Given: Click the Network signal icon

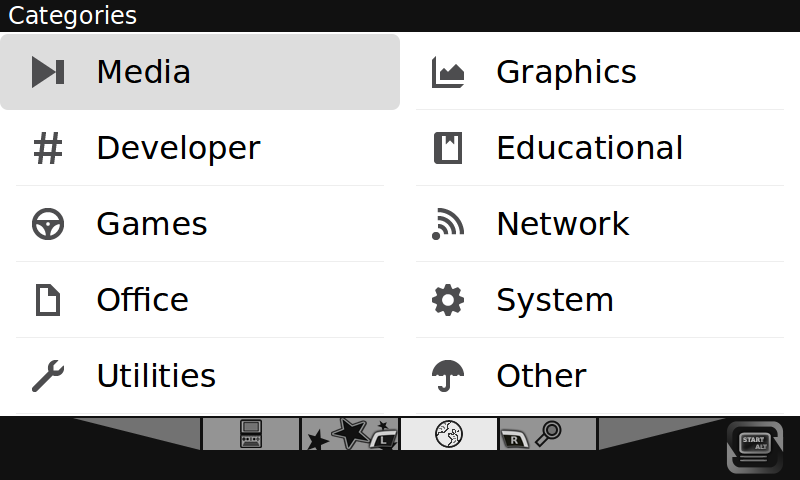Looking at the screenshot, I should (448, 224).
